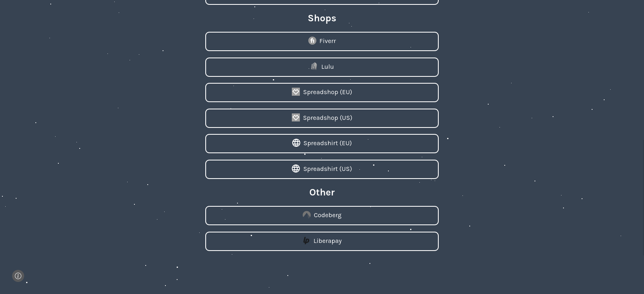Click the partially visible button above Shops
The height and width of the screenshot is (294, 644).
[322, 2]
